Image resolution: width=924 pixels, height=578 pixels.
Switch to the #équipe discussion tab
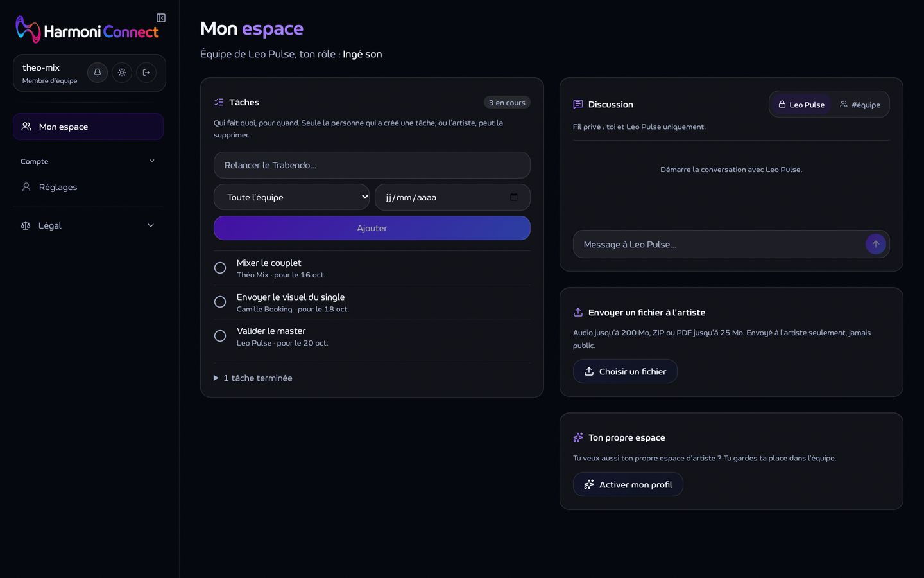(860, 105)
